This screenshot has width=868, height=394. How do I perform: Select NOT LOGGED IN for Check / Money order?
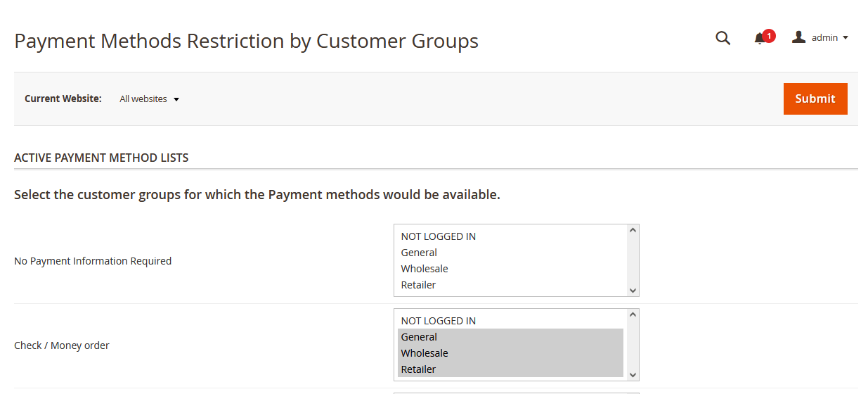click(439, 321)
